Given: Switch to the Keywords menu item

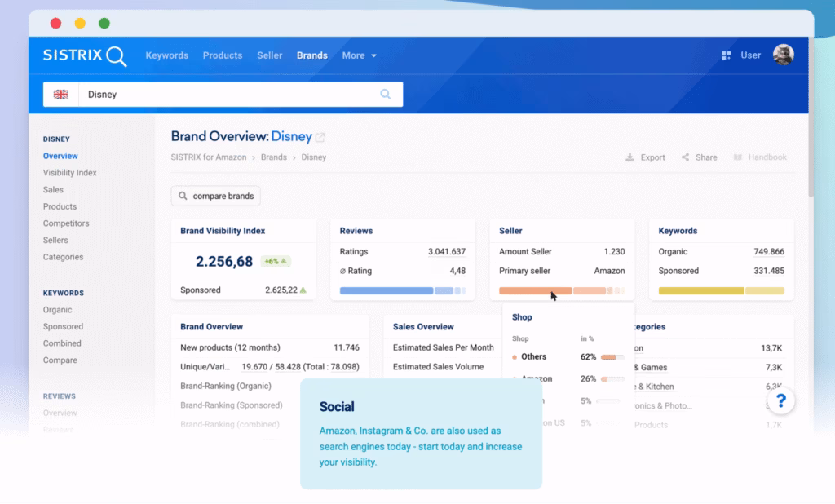Looking at the screenshot, I should pos(166,55).
